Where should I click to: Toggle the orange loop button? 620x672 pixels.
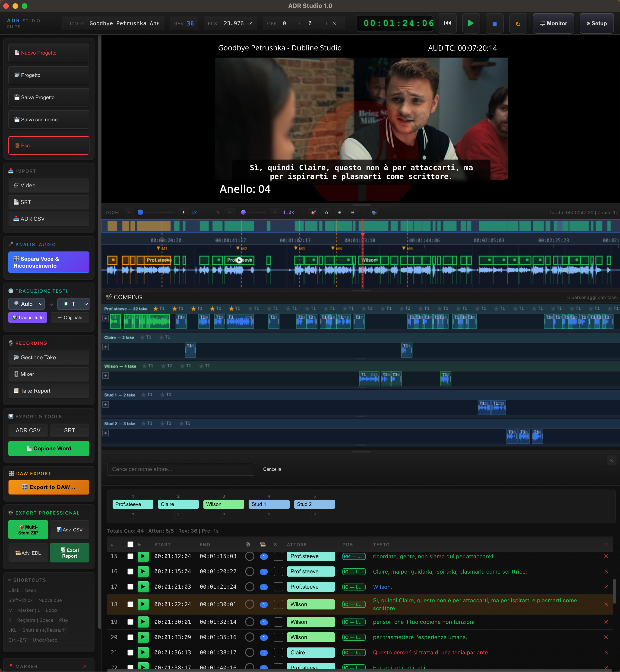point(518,23)
